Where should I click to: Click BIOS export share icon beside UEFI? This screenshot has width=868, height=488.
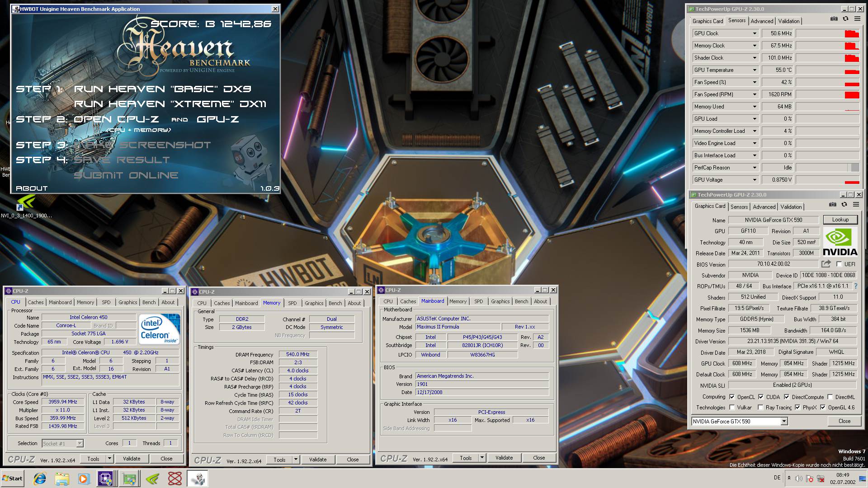coord(826,264)
